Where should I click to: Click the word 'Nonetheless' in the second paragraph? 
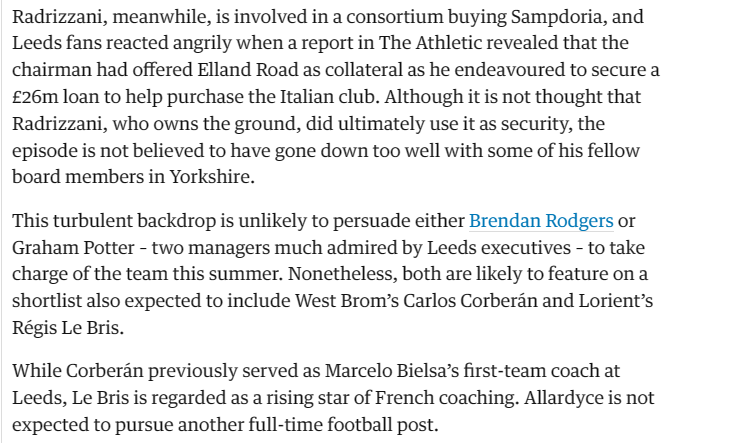[x=343, y=274]
